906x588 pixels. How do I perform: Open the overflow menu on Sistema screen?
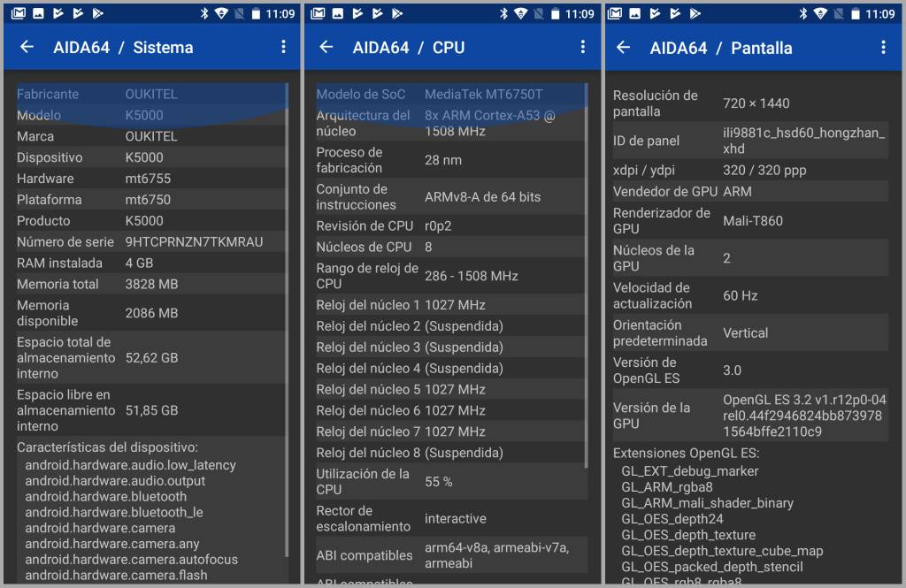tap(283, 47)
